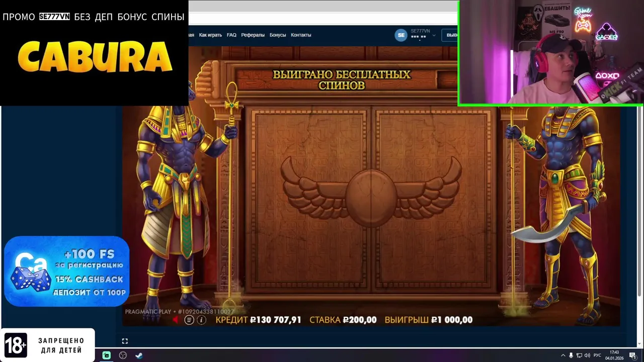Open the volume tray icon
Screen dimensions: 644x362
pyautogui.click(x=587, y=355)
